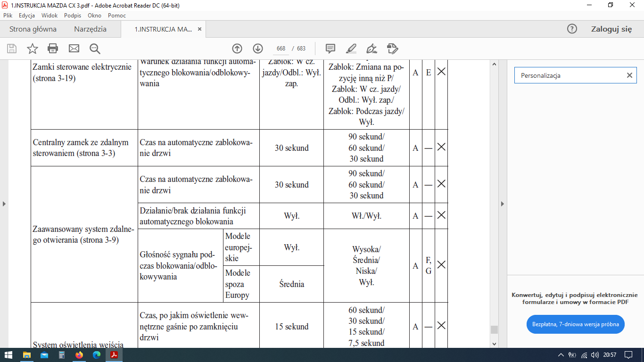
Task: Go to previous page arrow
Action: (237, 49)
